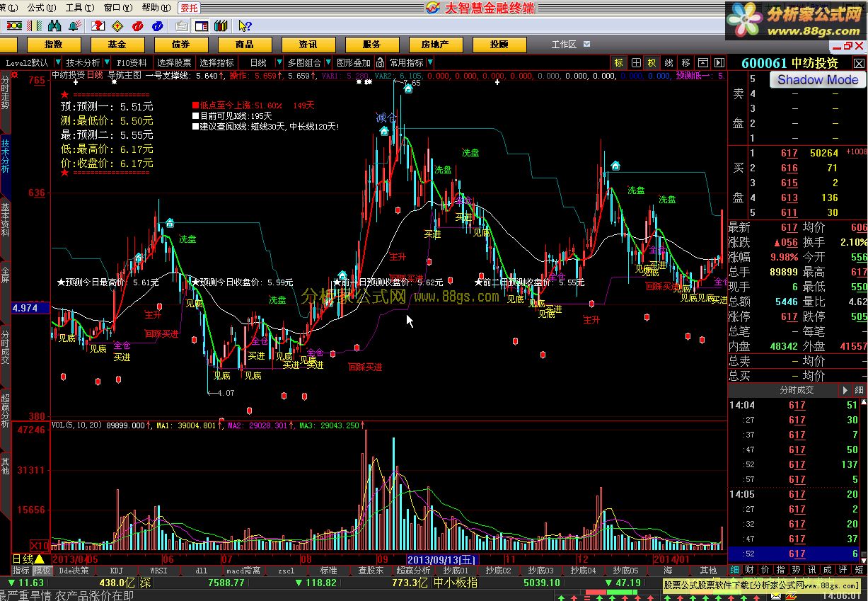Select the KDJ indicator tab
Image resolution: width=868 pixels, height=601 pixels.
pos(116,571)
